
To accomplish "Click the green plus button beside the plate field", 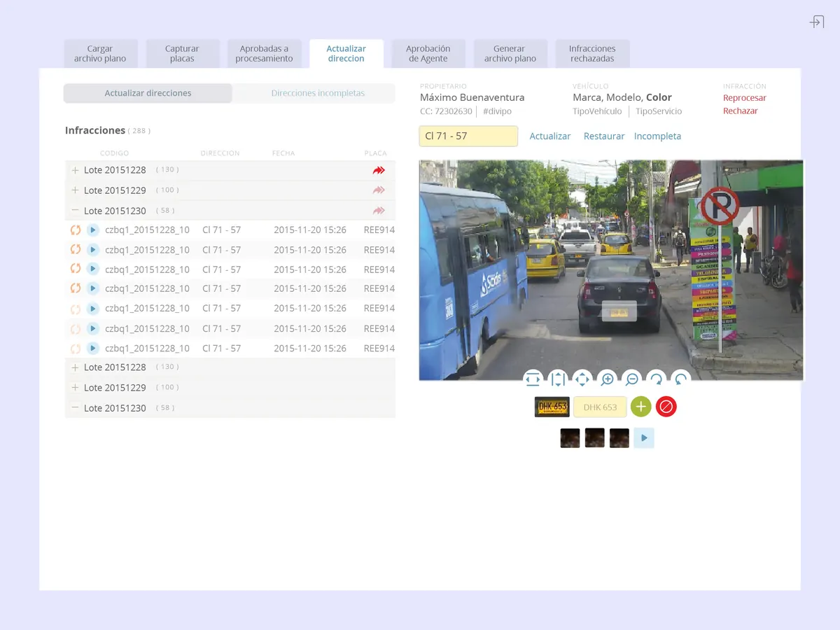I will [x=640, y=407].
